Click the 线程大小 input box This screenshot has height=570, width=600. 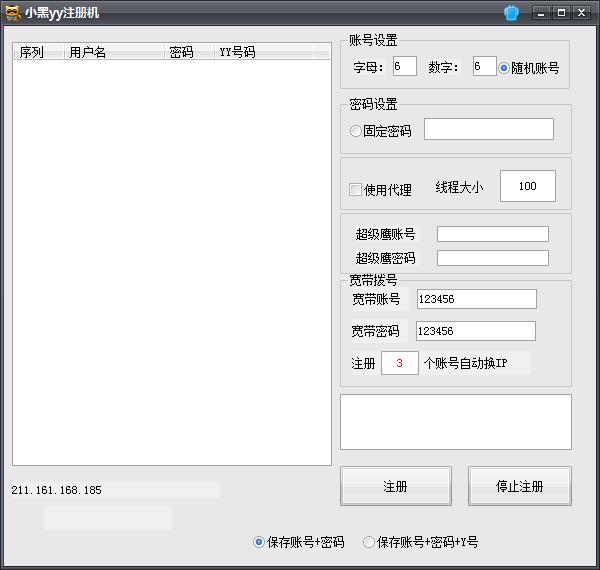click(527, 186)
